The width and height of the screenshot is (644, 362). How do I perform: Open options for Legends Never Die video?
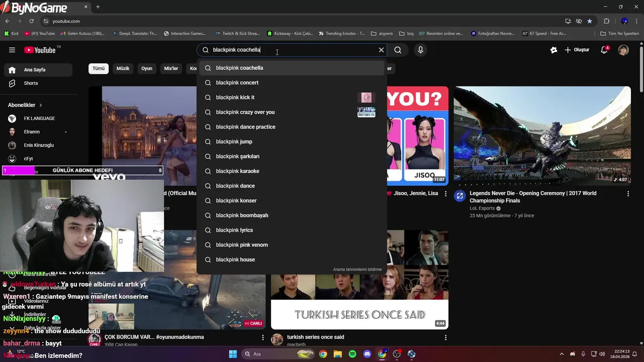pyautogui.click(x=628, y=194)
